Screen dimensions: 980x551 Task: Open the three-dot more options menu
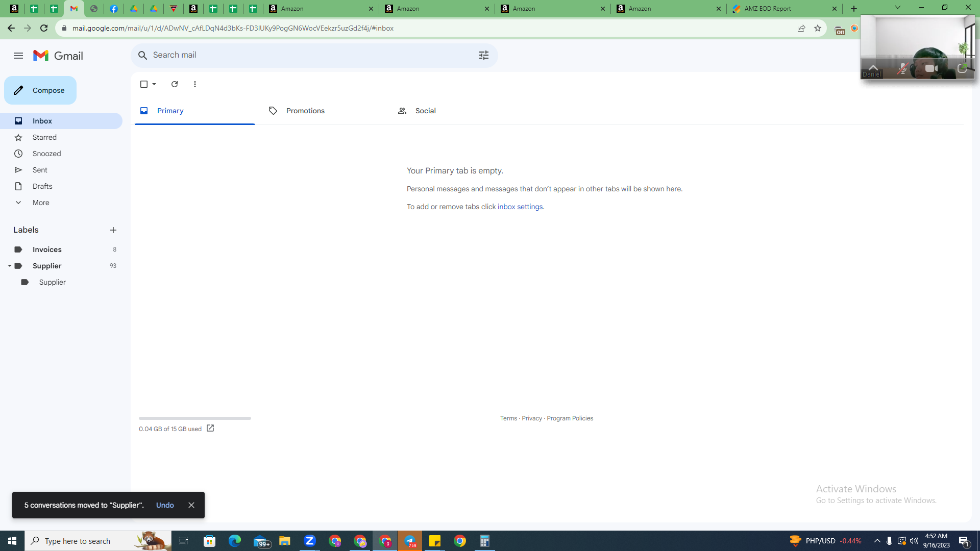[195, 84]
